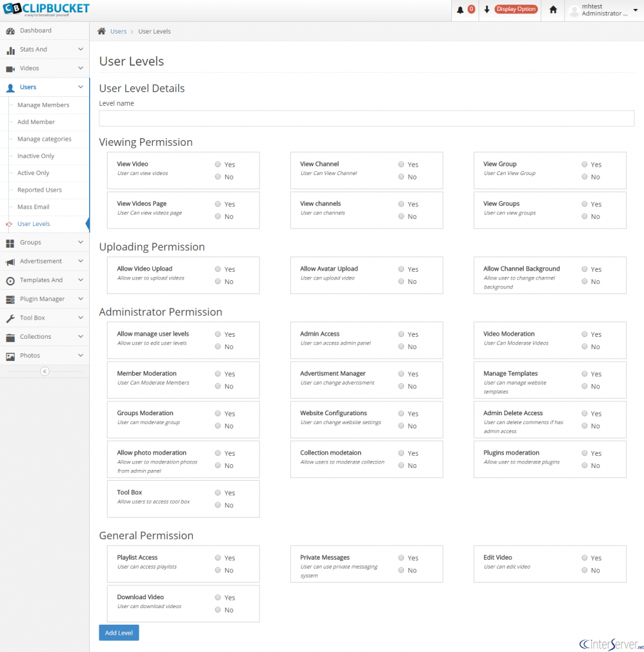Click the breadcrumb home icon
The image size is (644, 652).
pyautogui.click(x=101, y=31)
